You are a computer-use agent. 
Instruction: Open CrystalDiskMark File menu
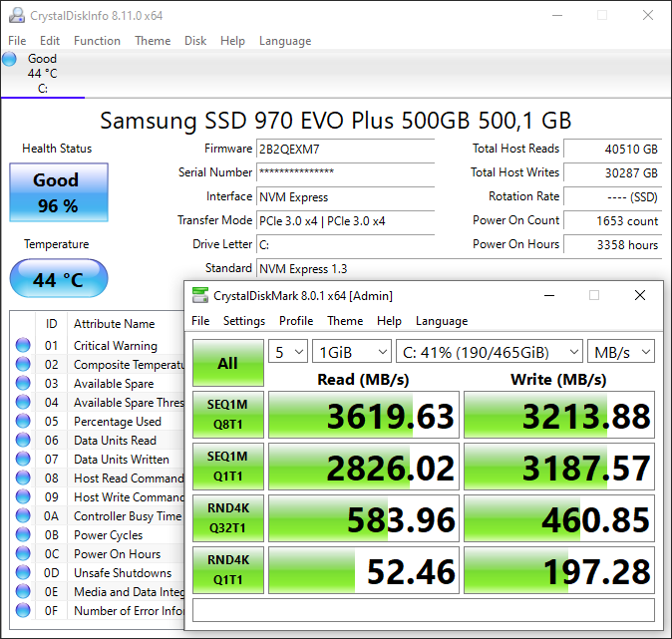[200, 321]
